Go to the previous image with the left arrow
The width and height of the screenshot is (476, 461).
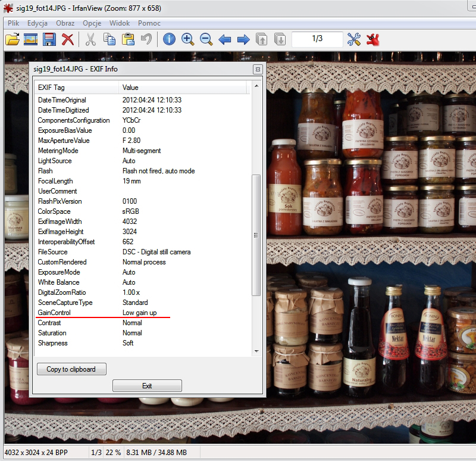[225, 39]
